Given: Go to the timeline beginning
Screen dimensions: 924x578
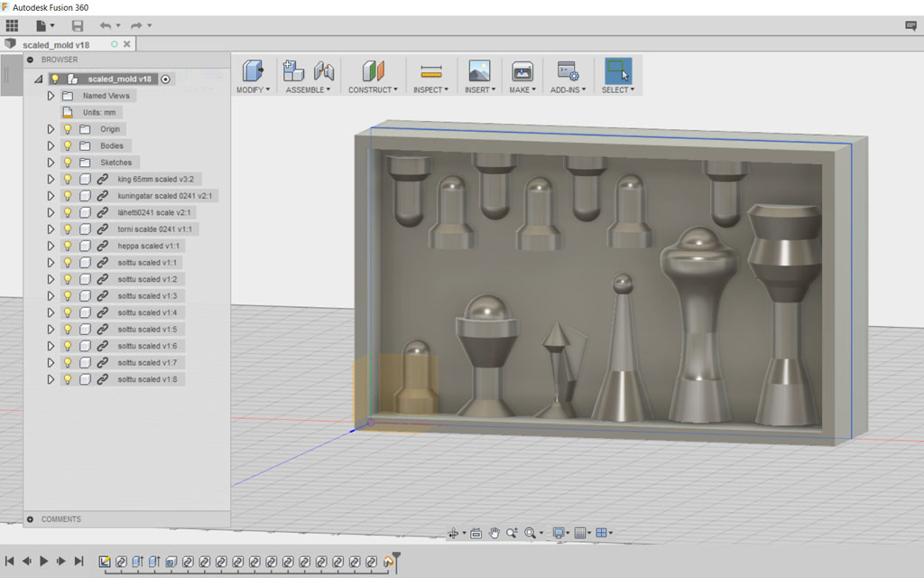Looking at the screenshot, I should click(9, 562).
